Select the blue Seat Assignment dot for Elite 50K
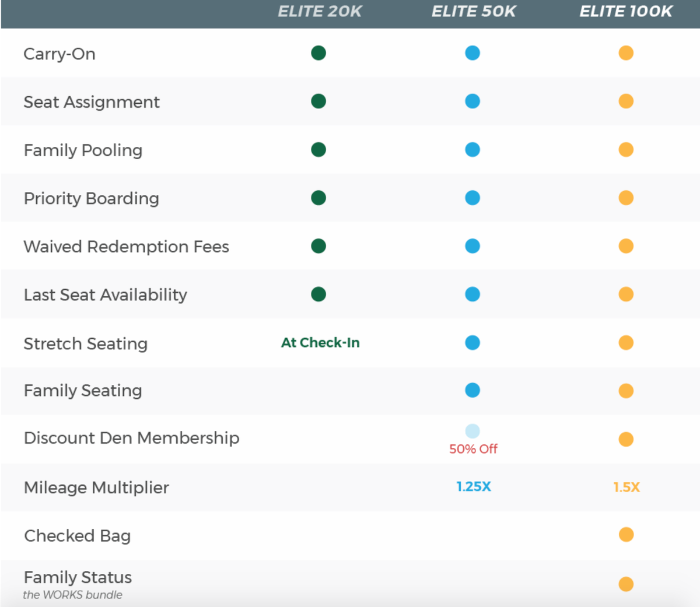 tap(473, 101)
